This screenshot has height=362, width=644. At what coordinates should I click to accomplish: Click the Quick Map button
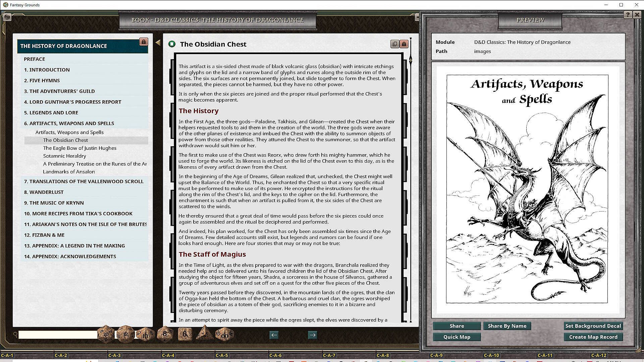(x=457, y=337)
